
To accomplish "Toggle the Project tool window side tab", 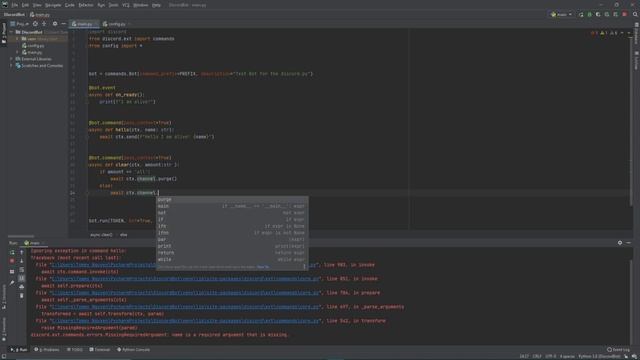I will tap(4, 33).
